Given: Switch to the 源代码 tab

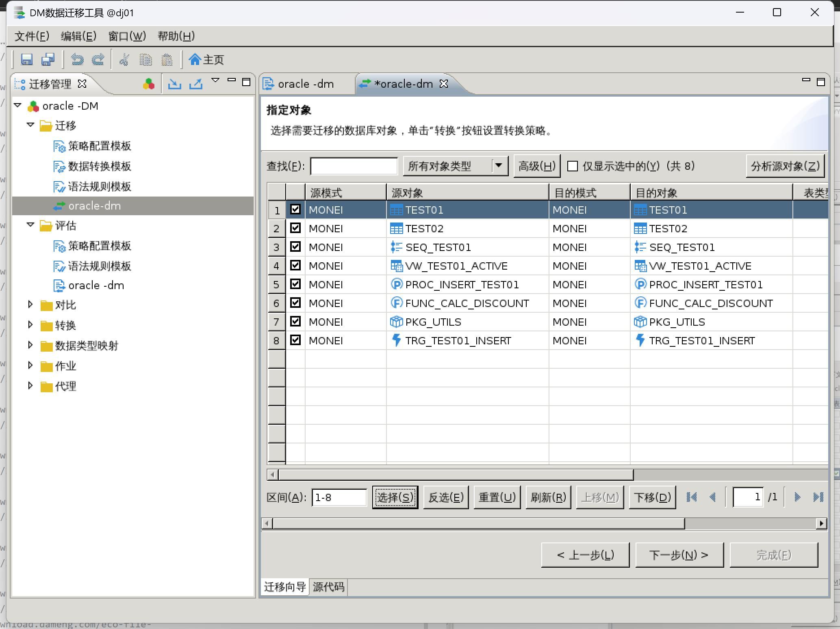Looking at the screenshot, I should pyautogui.click(x=328, y=587).
